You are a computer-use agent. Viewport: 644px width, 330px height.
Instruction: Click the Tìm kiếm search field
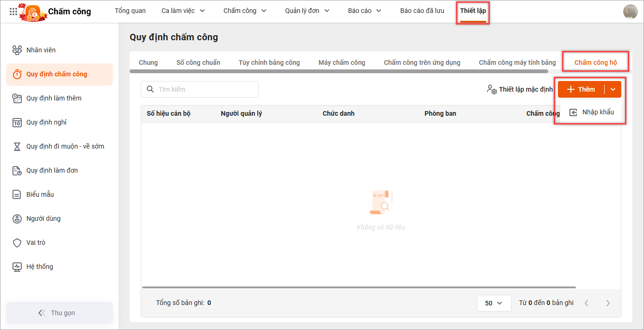(x=200, y=89)
